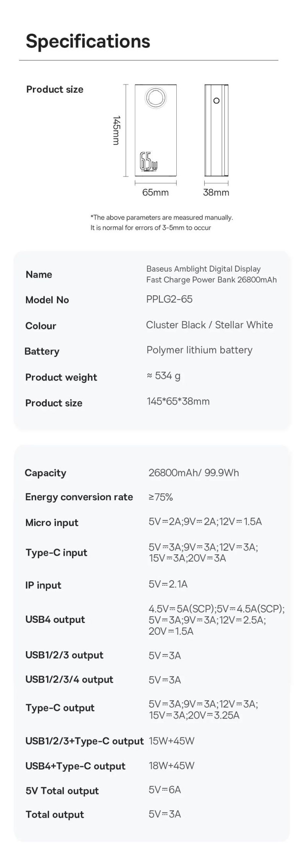Click the Capacity 26800mAh/ 99.9Wh value
This screenshot has height=868, width=306.
194,473
